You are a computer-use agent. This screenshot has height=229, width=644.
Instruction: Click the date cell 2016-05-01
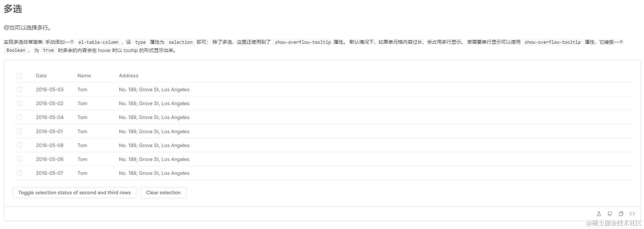50,132
